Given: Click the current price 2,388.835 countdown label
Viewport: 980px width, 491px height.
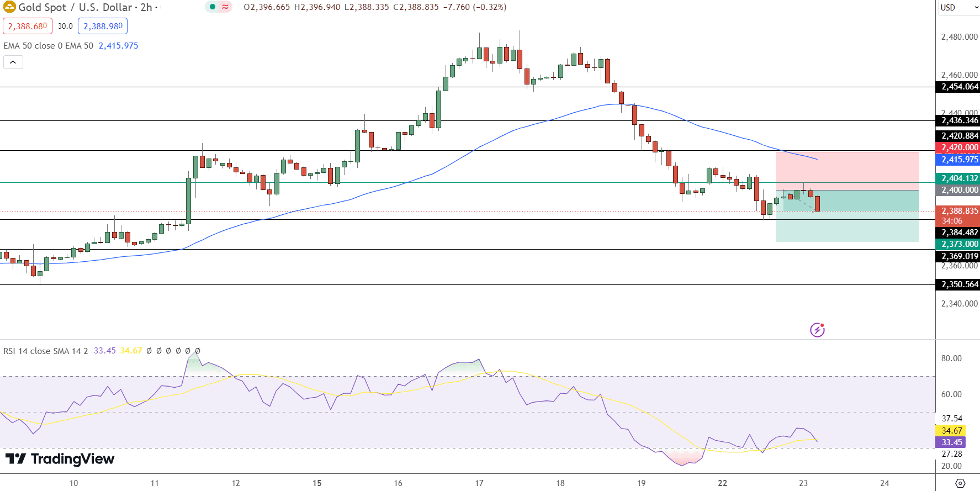Looking at the screenshot, I should pos(958,216).
